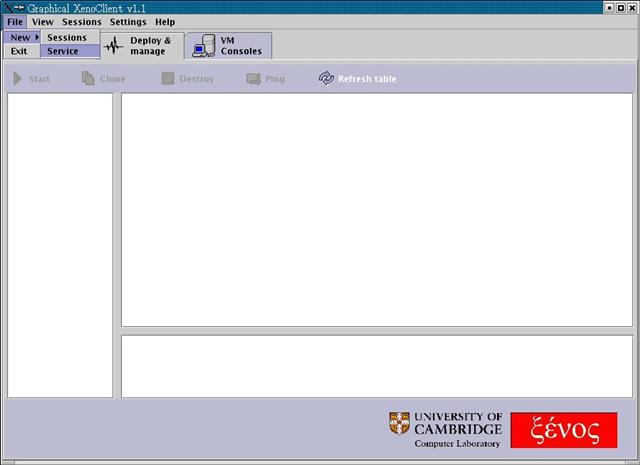Click the Start play icon
The height and width of the screenshot is (465, 640).
coord(18,78)
